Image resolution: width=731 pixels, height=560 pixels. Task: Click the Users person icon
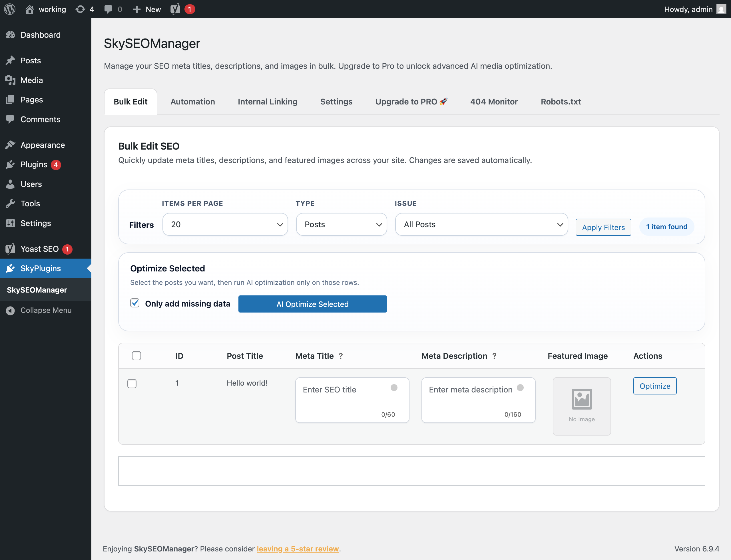click(10, 184)
